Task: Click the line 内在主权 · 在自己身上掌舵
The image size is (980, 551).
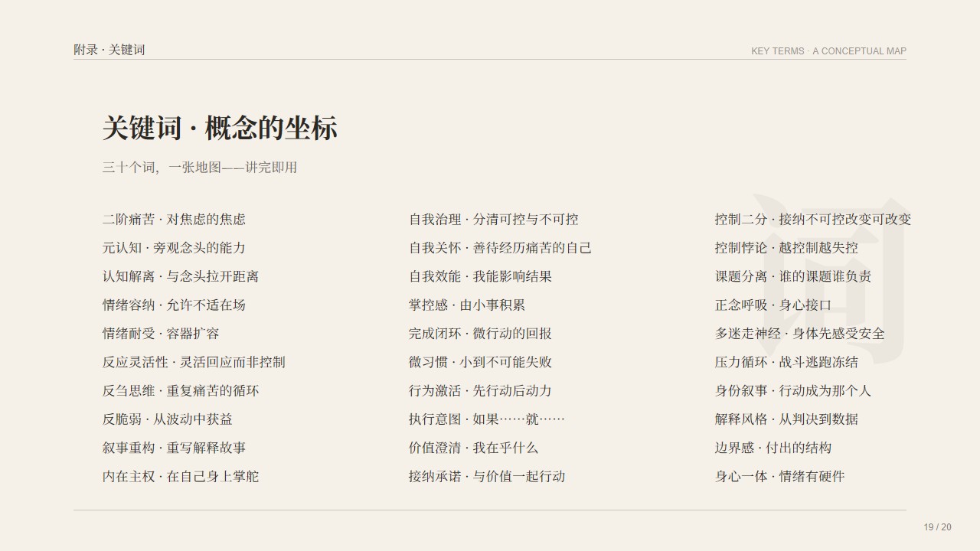Action: pos(181,477)
